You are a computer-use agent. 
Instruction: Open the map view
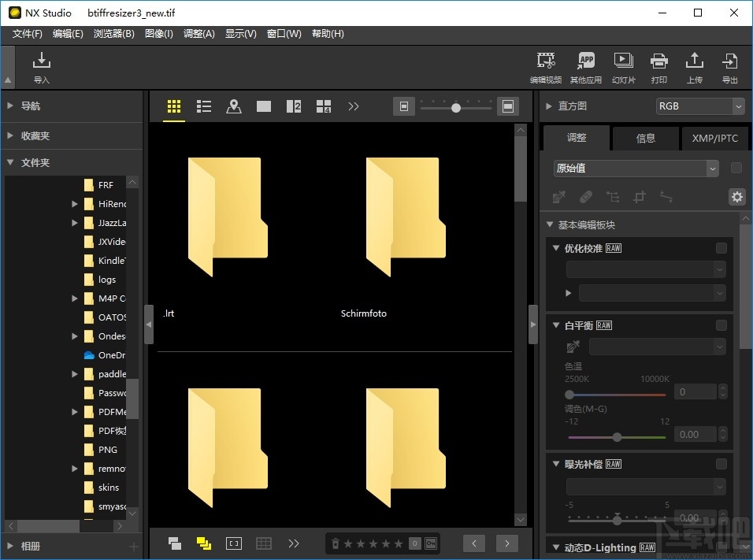coord(233,106)
